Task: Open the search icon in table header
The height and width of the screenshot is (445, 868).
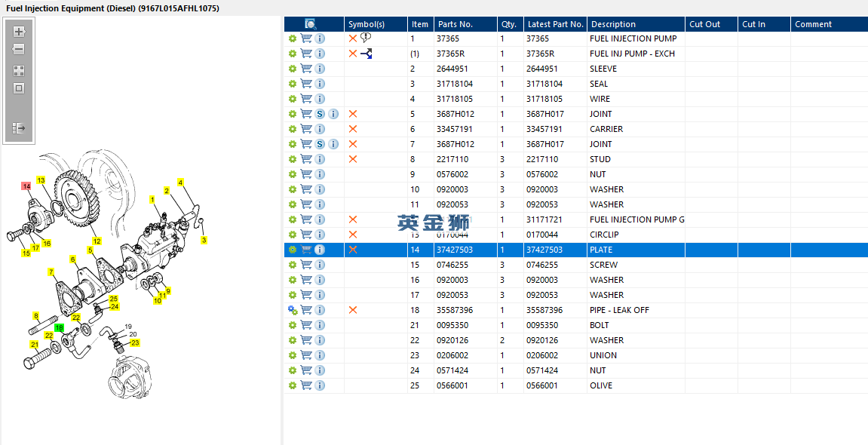Action: pyautogui.click(x=311, y=24)
